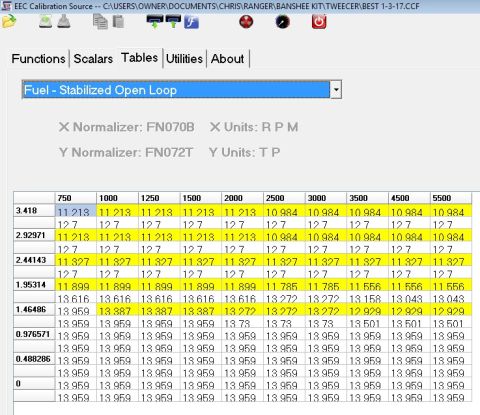
Task: Open the About tab
Action: [x=227, y=59]
